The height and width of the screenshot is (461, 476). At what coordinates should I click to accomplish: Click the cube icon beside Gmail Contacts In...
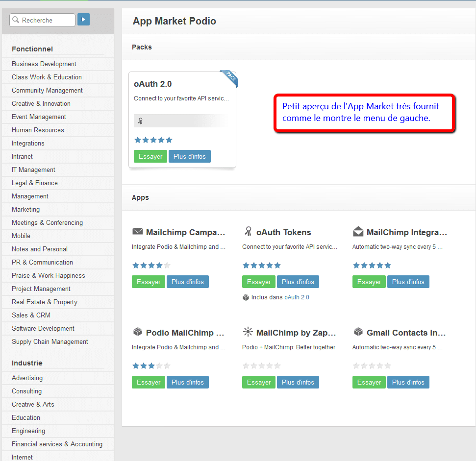(x=358, y=332)
